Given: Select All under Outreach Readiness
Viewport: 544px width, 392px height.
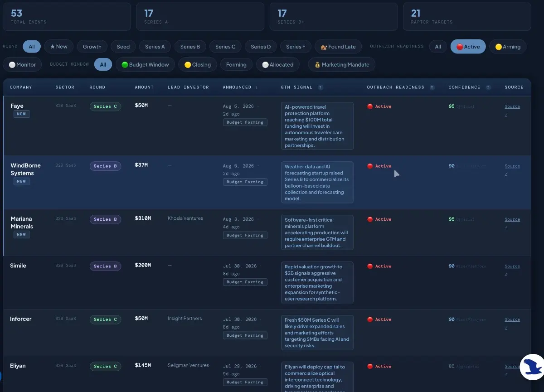Looking at the screenshot, I should coord(438,47).
